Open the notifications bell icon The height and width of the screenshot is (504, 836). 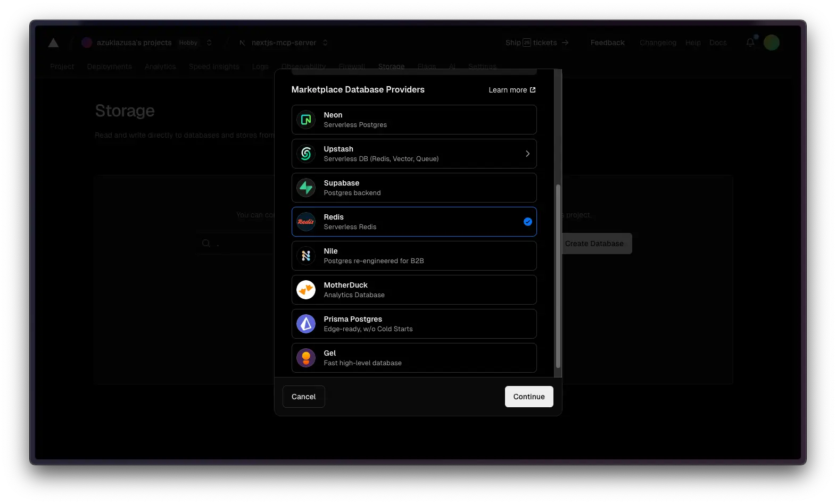pyautogui.click(x=750, y=43)
